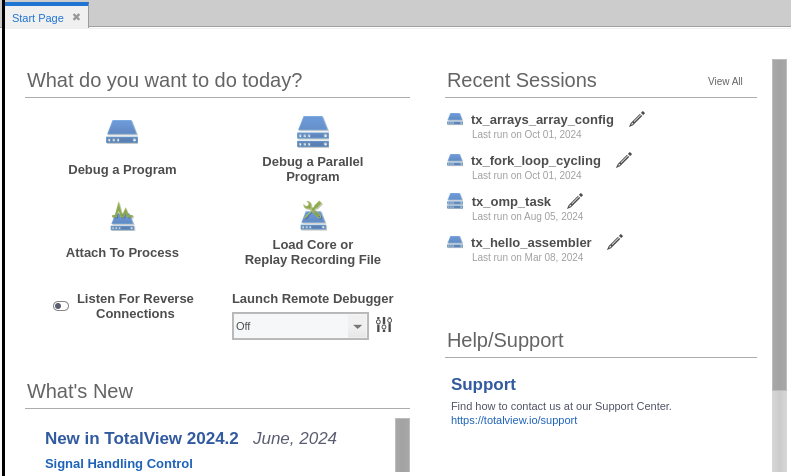Select the Start Page tab
The image size is (791, 476).
[x=38, y=17]
